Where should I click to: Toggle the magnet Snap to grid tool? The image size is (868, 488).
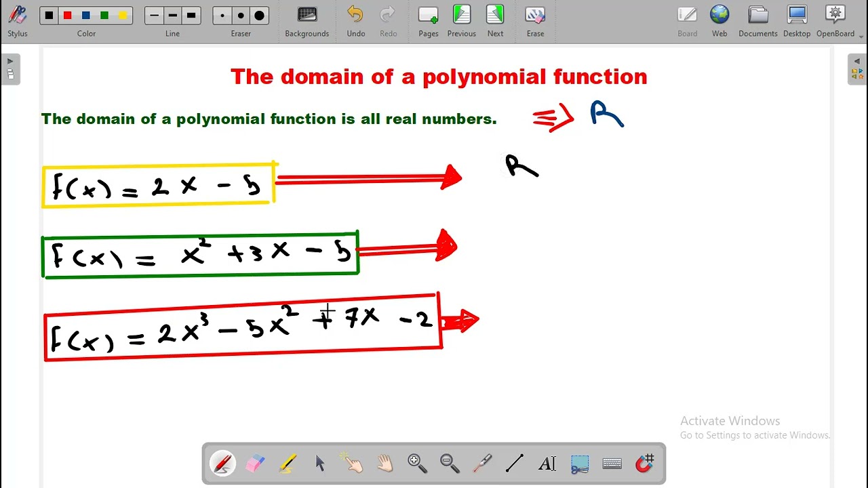point(644,464)
